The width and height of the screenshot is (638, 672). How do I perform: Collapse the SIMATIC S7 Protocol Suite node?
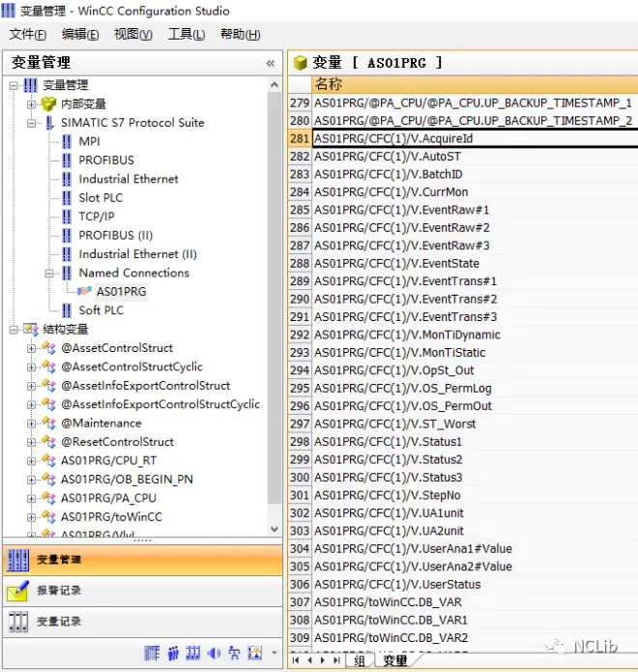pyautogui.click(x=31, y=124)
